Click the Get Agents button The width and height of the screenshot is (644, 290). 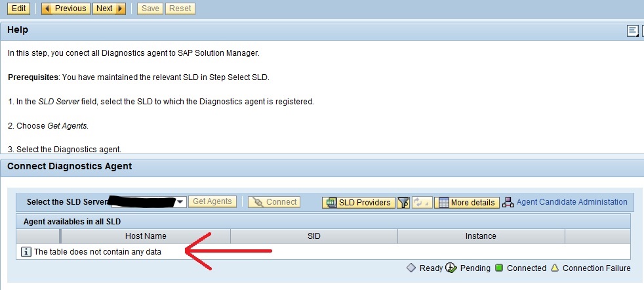pyautogui.click(x=212, y=201)
